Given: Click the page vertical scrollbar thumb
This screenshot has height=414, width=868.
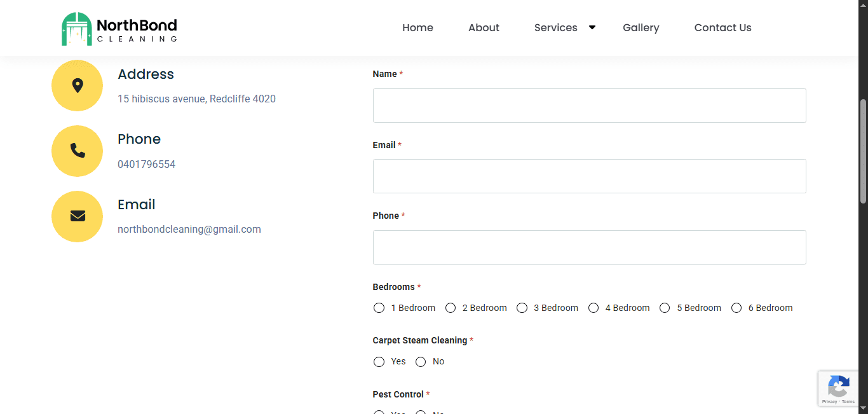Looking at the screenshot, I should 863,151.
